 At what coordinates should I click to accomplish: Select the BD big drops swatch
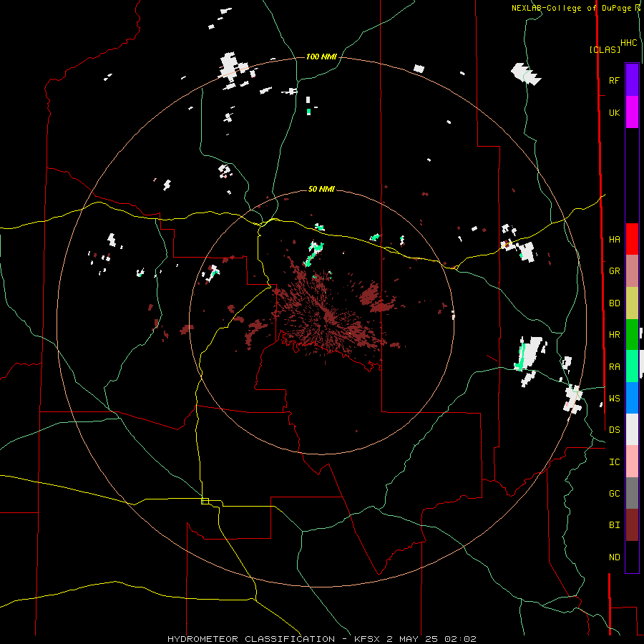click(x=632, y=303)
